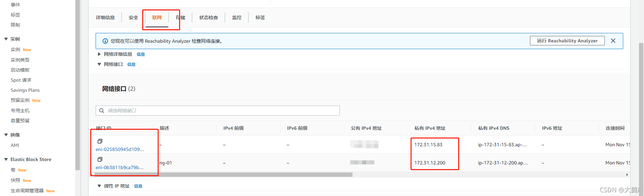
Task: Select DNS cell ip-172-31-15-83.ap
Action: (502, 145)
